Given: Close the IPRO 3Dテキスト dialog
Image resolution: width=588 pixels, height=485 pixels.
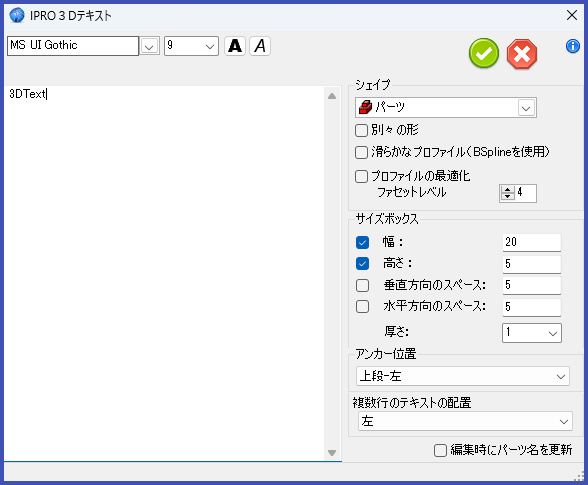Looking at the screenshot, I should (572, 15).
